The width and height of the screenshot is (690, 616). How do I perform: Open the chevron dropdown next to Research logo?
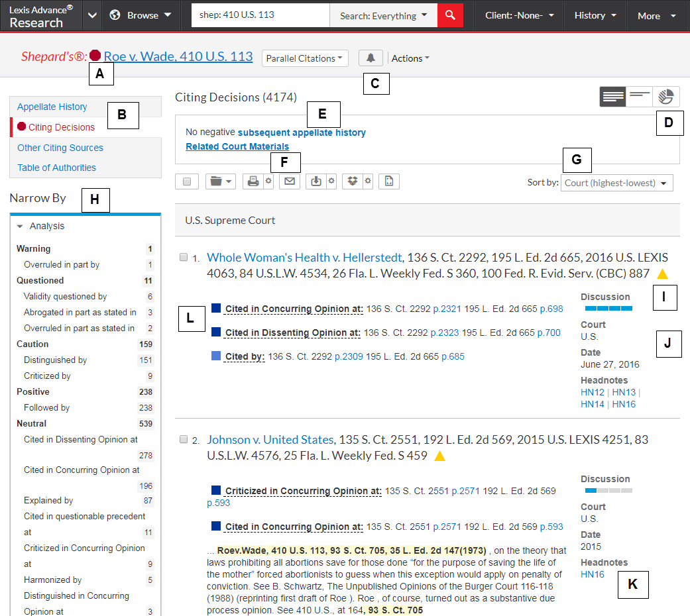[x=92, y=15]
